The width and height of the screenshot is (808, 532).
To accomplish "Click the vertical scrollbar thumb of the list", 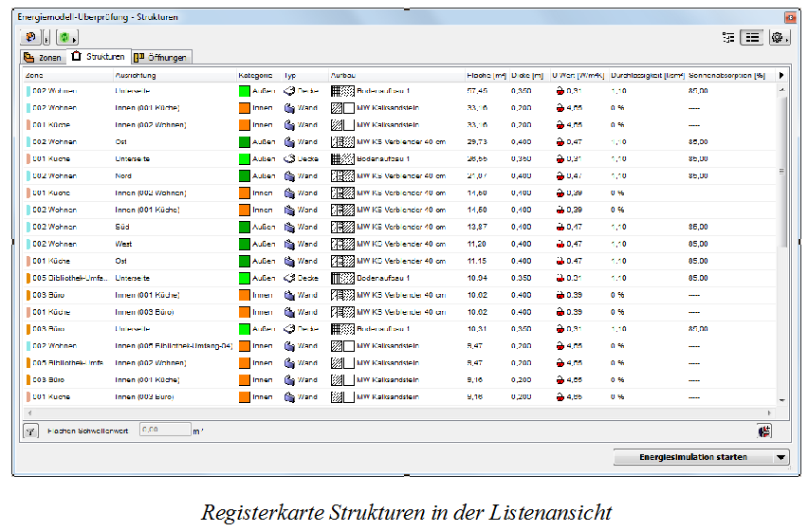I will 781,172.
